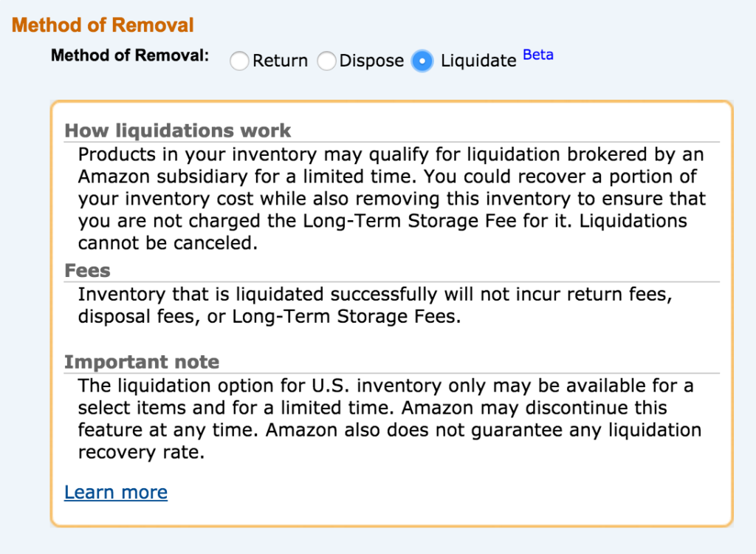The height and width of the screenshot is (554, 756).
Task: Click the How liquidations work section header
Action: (x=177, y=130)
